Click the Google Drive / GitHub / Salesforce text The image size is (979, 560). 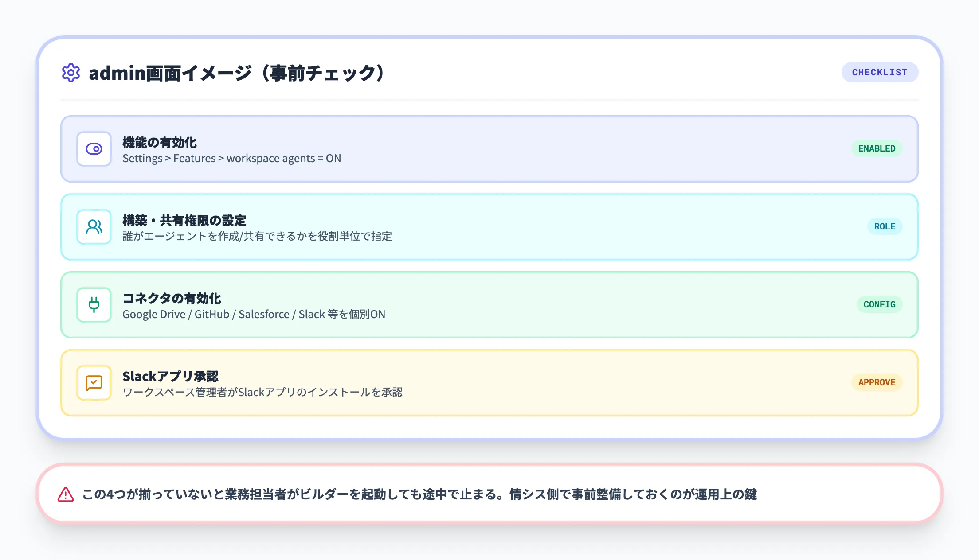coord(254,315)
